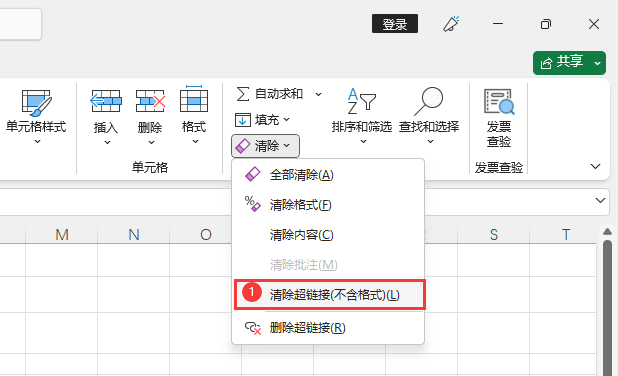Close the Excel window

click(594, 24)
